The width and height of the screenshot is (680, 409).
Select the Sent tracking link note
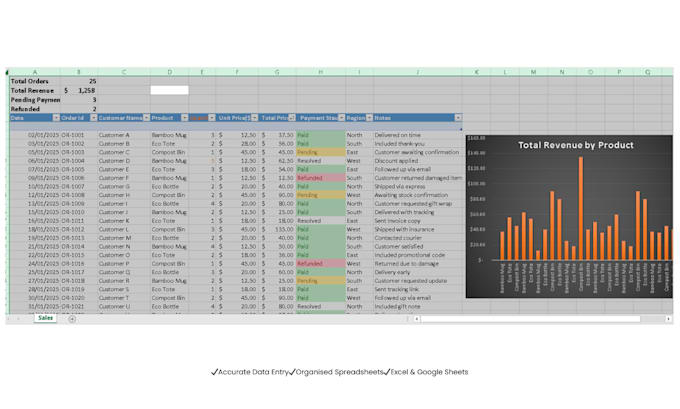coord(418,289)
